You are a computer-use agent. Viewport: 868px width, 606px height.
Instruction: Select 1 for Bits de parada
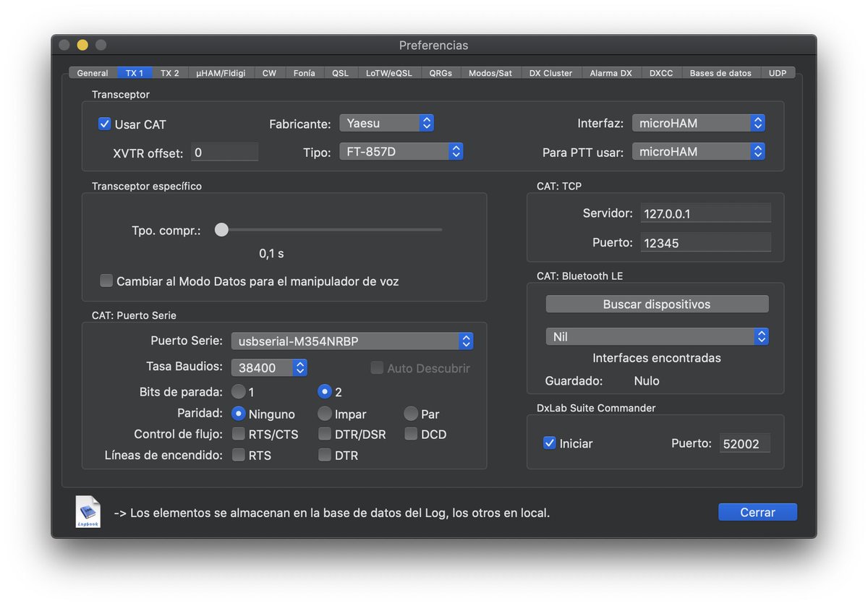[x=238, y=392]
